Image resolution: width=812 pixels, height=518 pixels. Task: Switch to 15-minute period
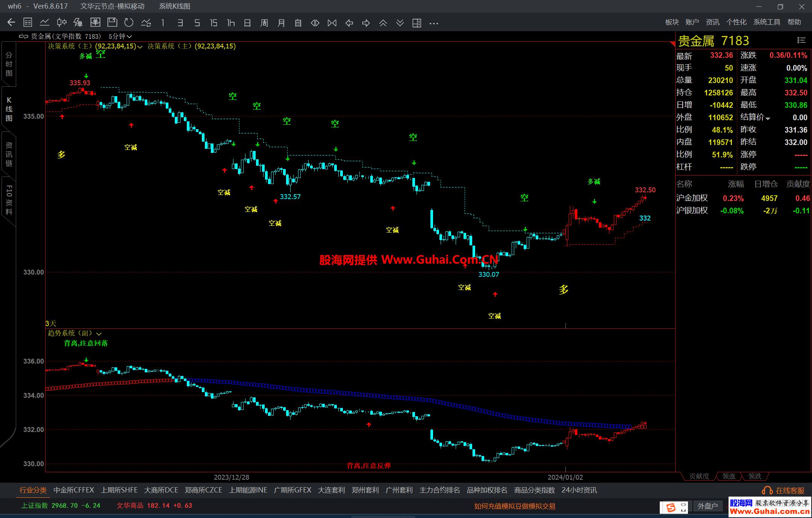click(214, 23)
